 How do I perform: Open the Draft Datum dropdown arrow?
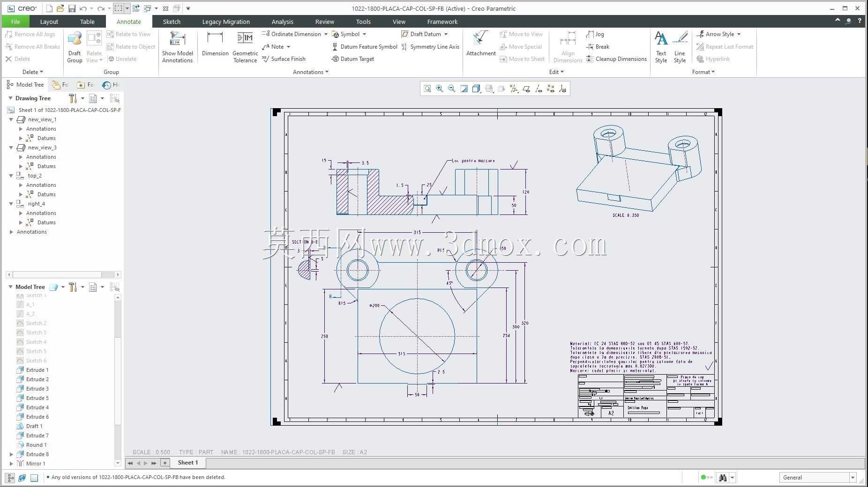tap(446, 34)
